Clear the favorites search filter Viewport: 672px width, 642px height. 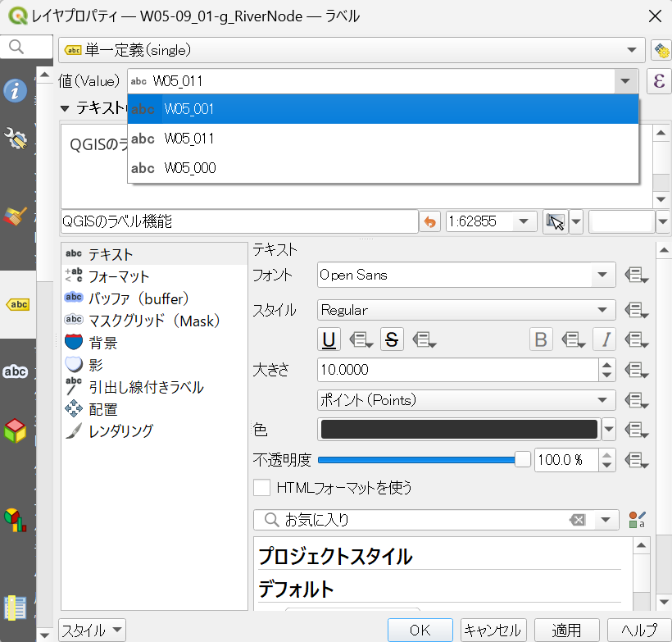click(x=577, y=520)
